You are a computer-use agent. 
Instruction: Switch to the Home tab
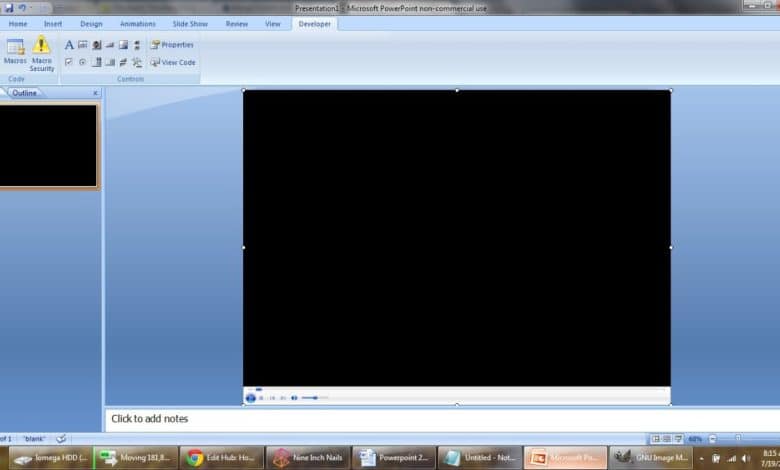coord(18,24)
